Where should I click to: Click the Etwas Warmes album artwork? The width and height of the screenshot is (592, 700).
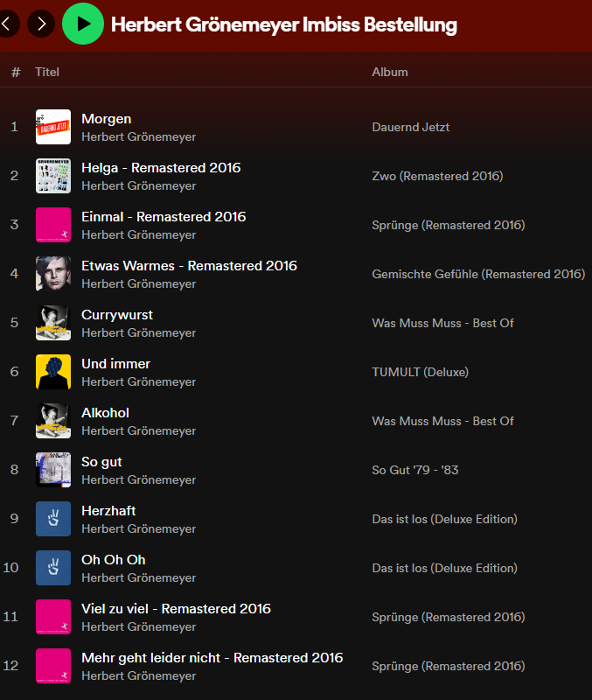(53, 274)
